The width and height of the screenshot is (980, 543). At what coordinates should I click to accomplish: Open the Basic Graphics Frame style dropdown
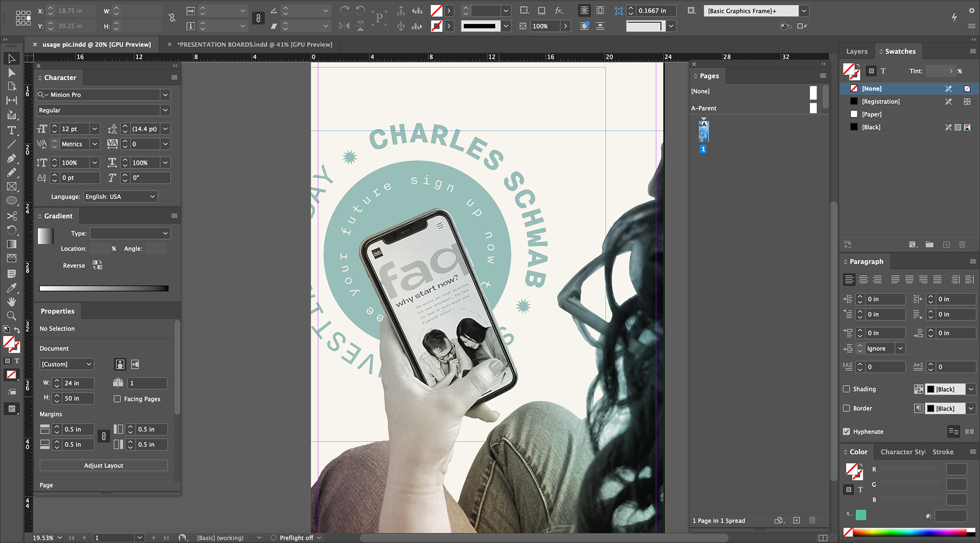804,11
